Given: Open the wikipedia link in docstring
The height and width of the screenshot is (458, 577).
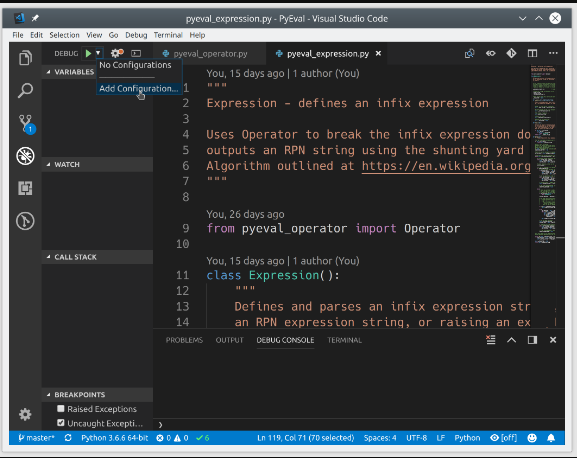Looking at the screenshot, I should tap(446, 166).
